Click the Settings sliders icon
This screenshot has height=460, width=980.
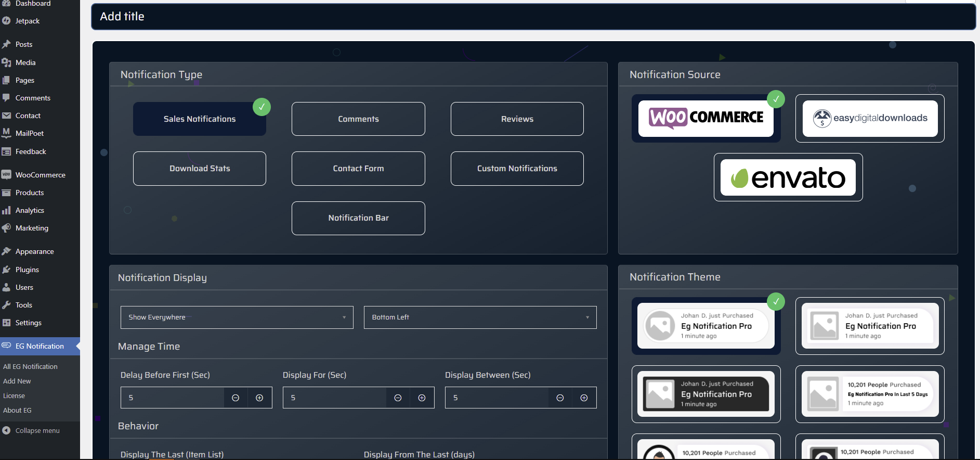pos(6,323)
